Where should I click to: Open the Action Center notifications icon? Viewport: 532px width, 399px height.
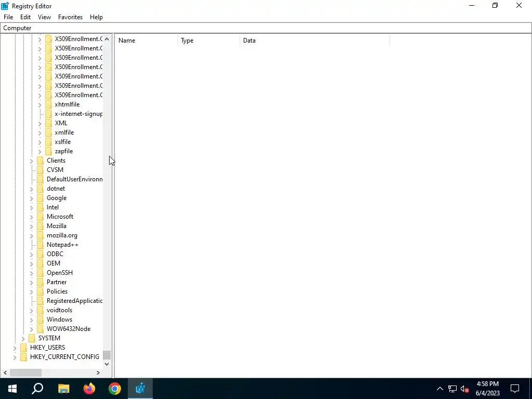(515, 389)
